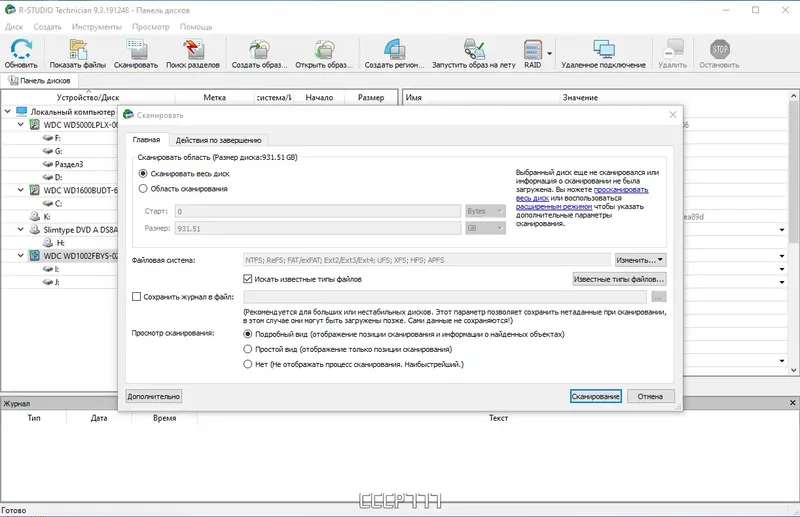Screen dimensions: 800x517
Task: Click the RAID toolbar icon
Action: [533, 50]
